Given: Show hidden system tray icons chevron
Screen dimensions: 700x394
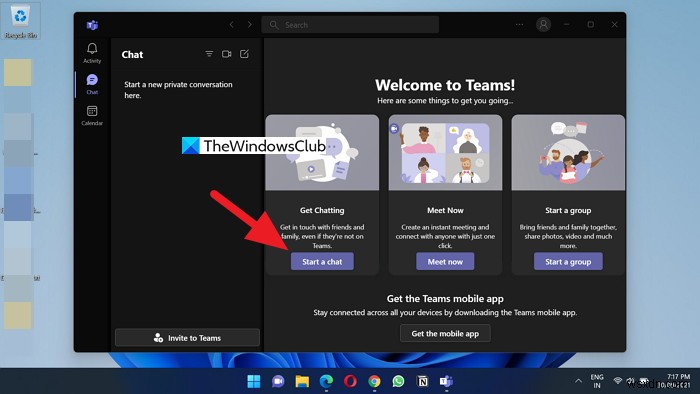Looking at the screenshot, I should point(578,381).
